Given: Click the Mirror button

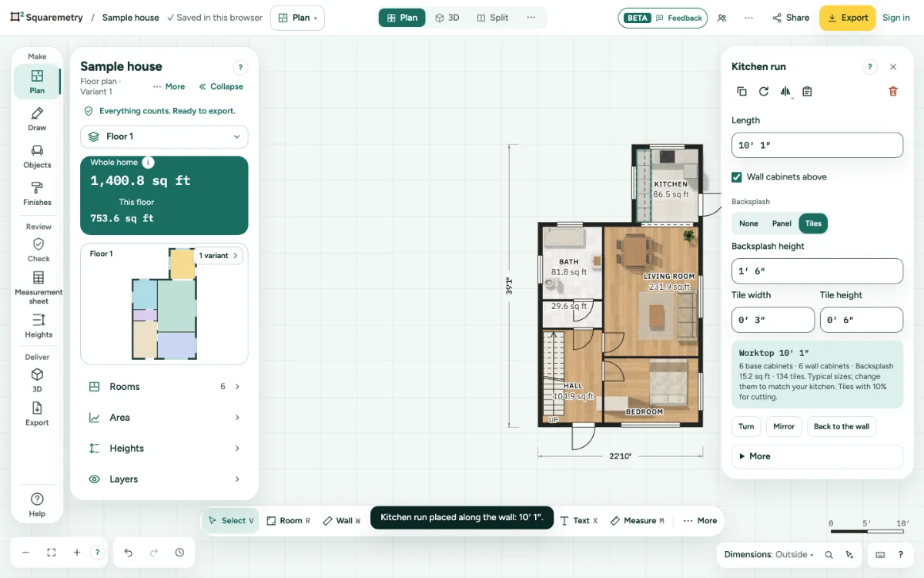Looking at the screenshot, I should pos(784,427).
